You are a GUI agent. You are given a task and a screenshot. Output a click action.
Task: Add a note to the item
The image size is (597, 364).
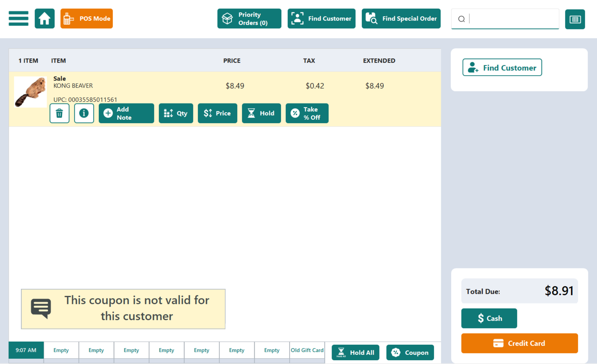[x=126, y=113]
